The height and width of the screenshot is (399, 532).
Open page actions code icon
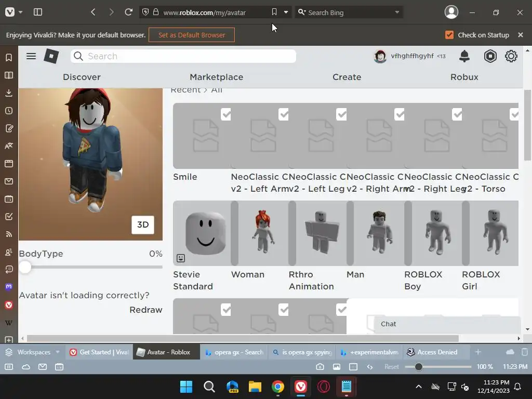click(370, 367)
